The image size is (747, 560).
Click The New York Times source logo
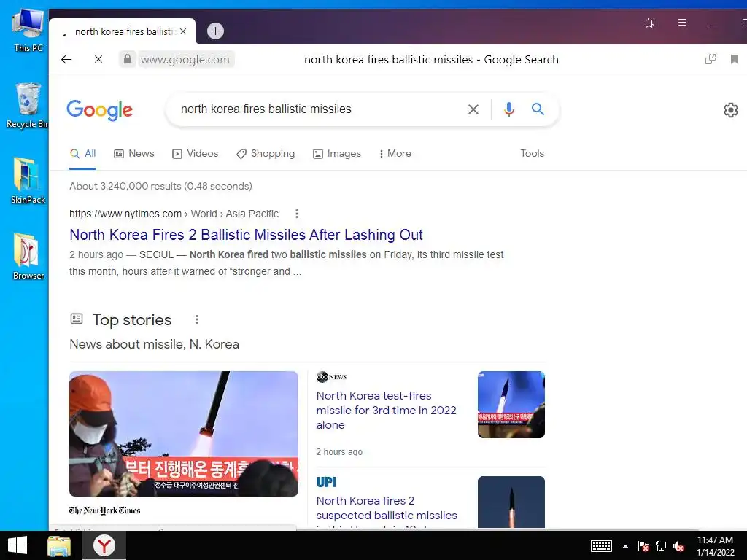click(105, 510)
